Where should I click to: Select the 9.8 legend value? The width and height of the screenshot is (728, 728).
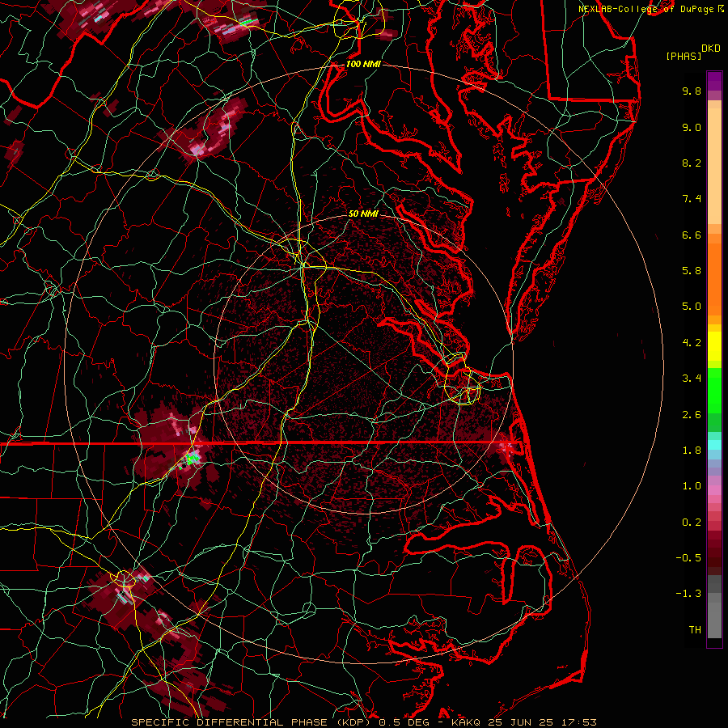point(692,91)
